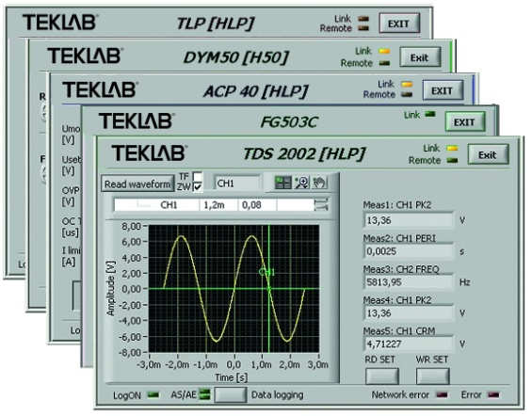
Task: Click the Error LED indicator
Action: [x=493, y=394]
